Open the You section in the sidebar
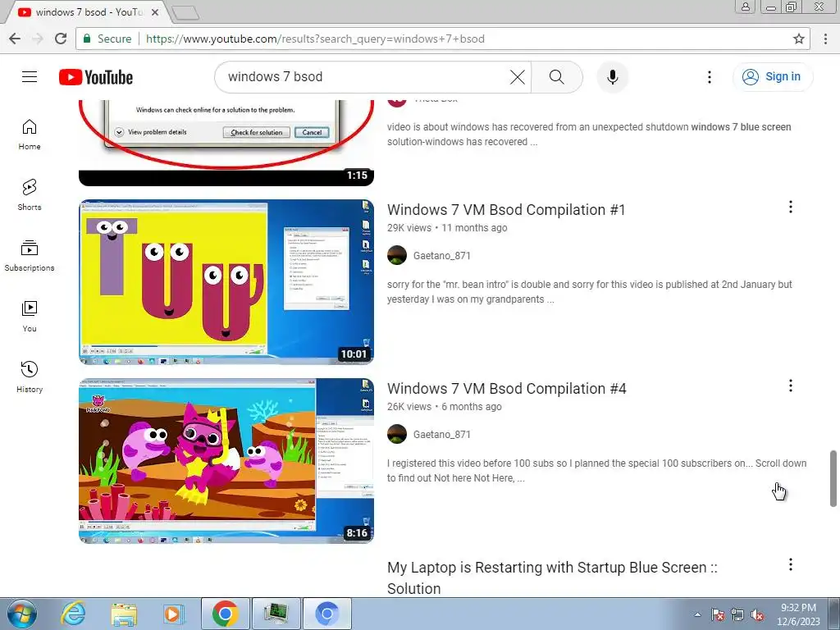 click(x=30, y=317)
